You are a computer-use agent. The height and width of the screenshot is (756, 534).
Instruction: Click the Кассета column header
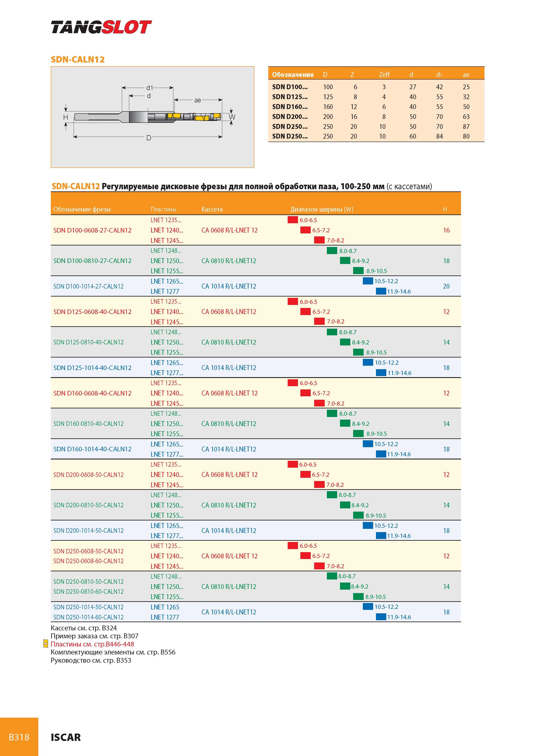point(212,209)
